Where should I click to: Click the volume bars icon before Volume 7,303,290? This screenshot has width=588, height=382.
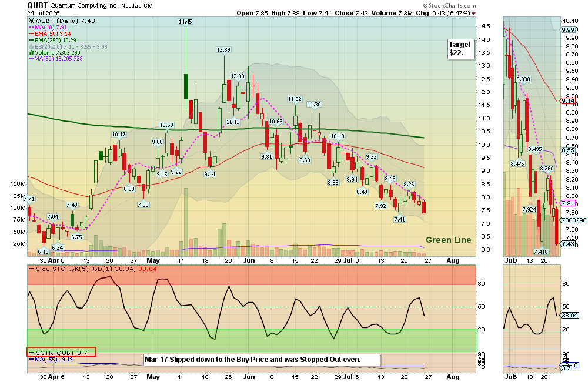(x=32, y=53)
